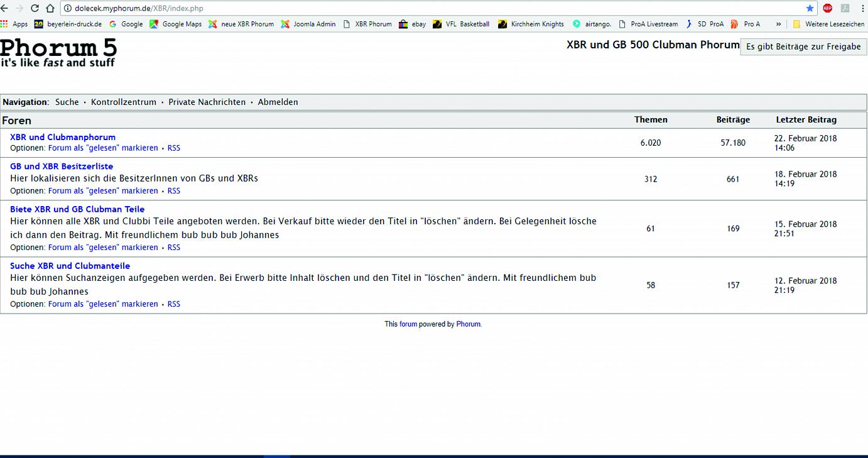Open the ebay bookmark
Image resolution: width=868 pixels, height=458 pixels.
[x=413, y=24]
